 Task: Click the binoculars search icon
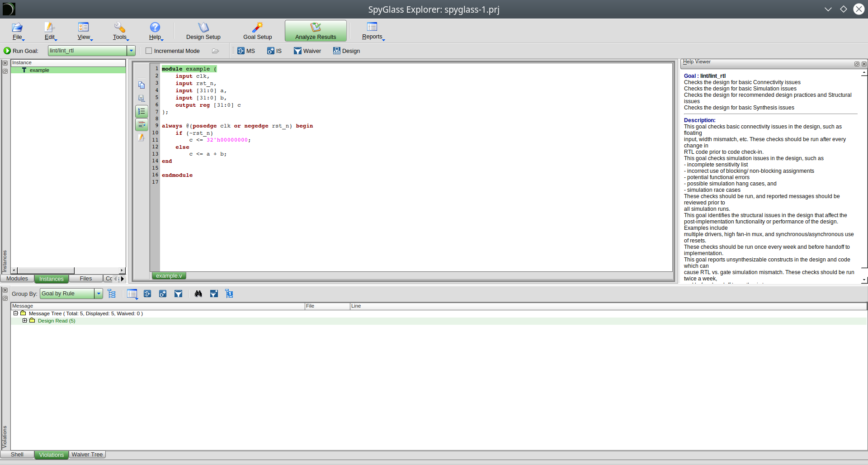pyautogui.click(x=198, y=294)
